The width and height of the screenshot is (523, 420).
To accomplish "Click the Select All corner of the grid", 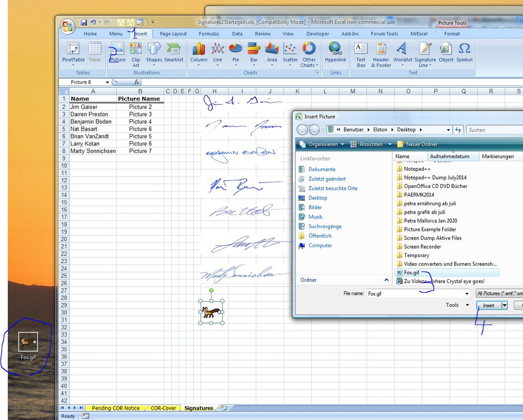I will [64, 91].
